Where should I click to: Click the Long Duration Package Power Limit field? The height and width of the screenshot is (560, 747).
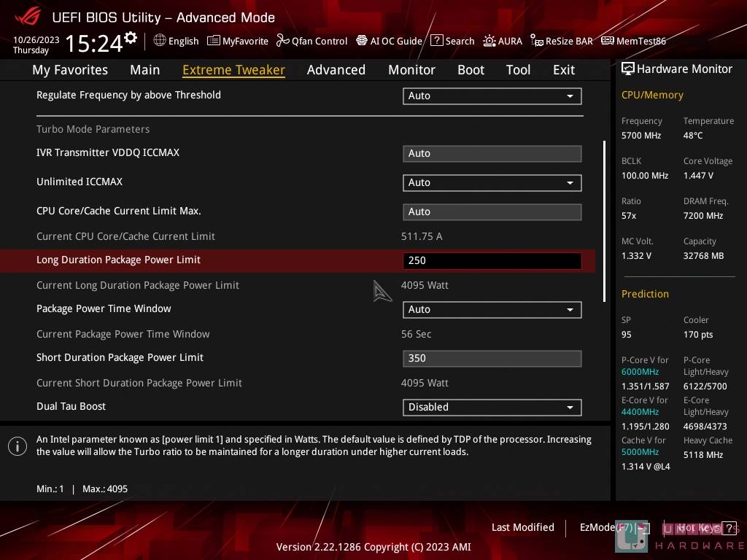coord(492,261)
